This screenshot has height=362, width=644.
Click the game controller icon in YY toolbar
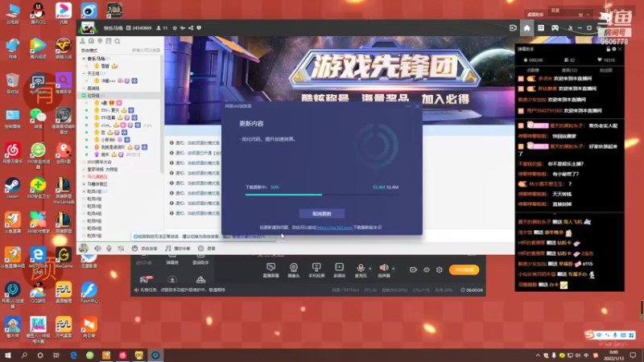(555, 28)
